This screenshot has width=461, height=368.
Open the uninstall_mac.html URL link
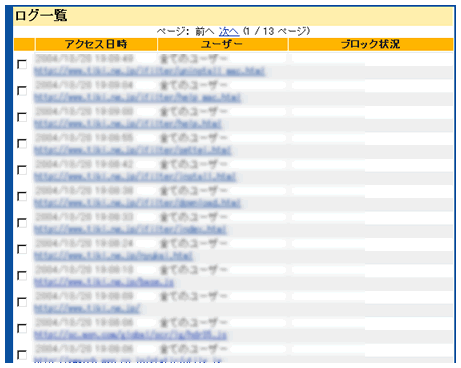(149, 71)
